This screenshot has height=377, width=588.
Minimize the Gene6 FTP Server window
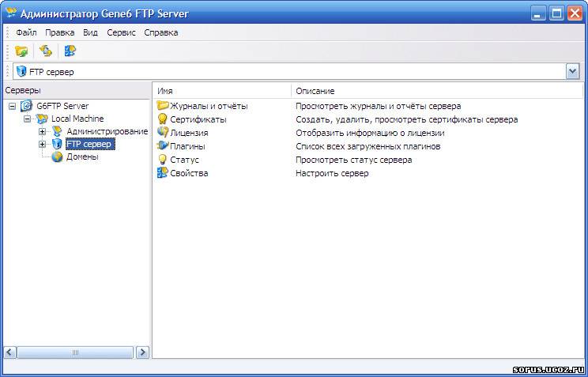538,14
